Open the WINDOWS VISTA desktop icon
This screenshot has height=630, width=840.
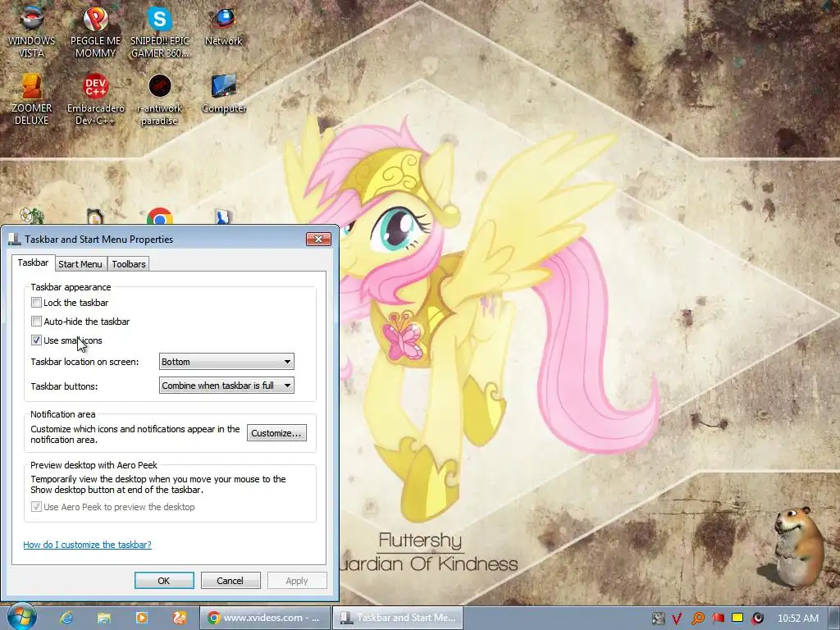click(32, 32)
